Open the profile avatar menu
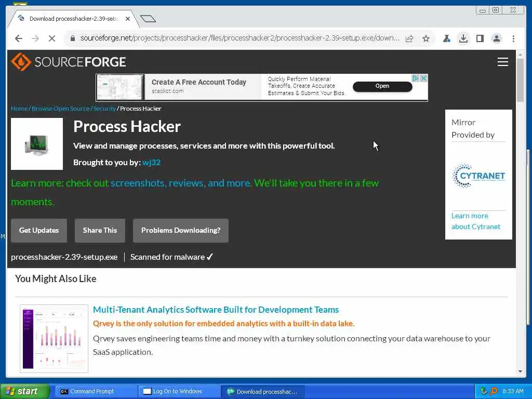The height and width of the screenshot is (399, 532). (496, 38)
